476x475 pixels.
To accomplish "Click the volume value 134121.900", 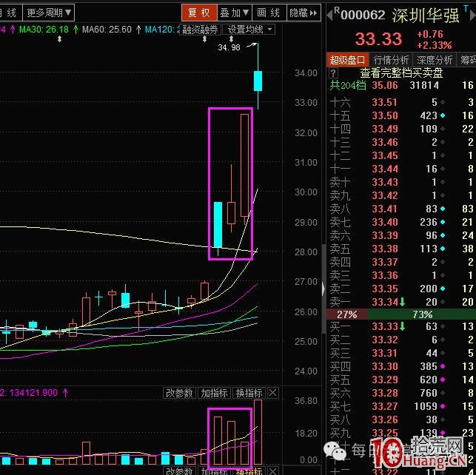I will pyautogui.click(x=33, y=393).
